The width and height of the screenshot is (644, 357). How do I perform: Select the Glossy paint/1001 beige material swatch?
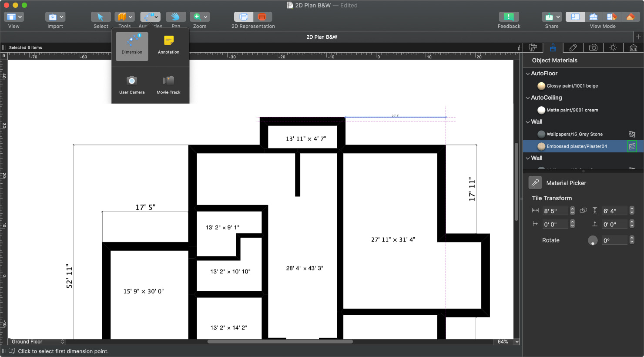pos(541,86)
